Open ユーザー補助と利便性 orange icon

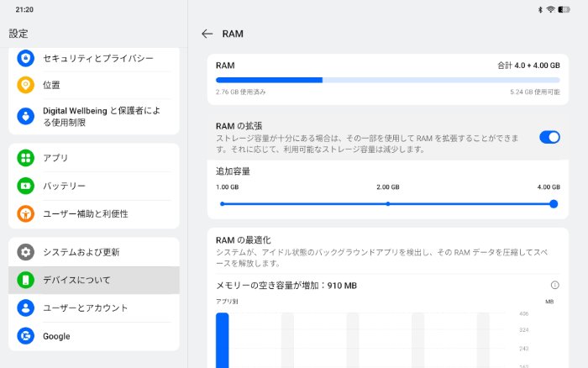click(26, 213)
